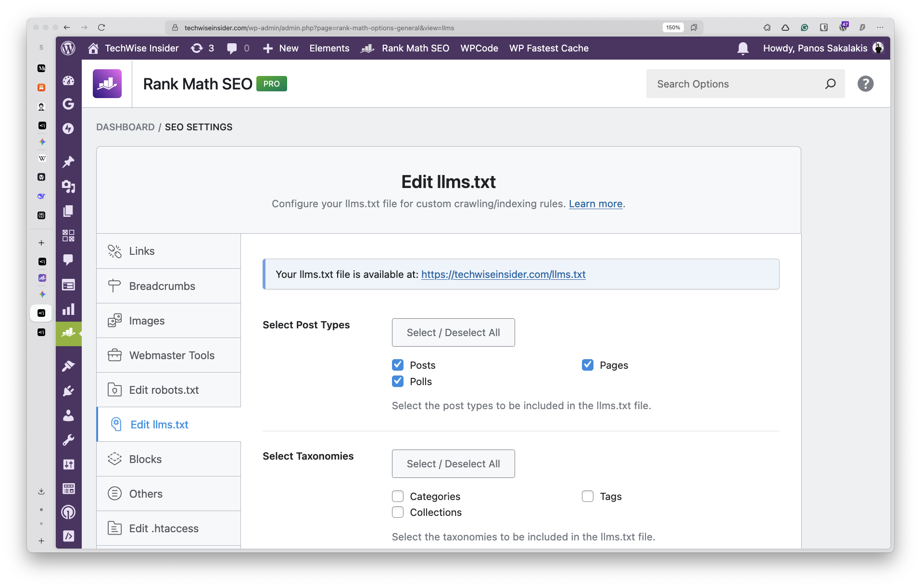Enable the Tags taxonomy checkbox
This screenshot has height=588, width=921.
(x=588, y=496)
